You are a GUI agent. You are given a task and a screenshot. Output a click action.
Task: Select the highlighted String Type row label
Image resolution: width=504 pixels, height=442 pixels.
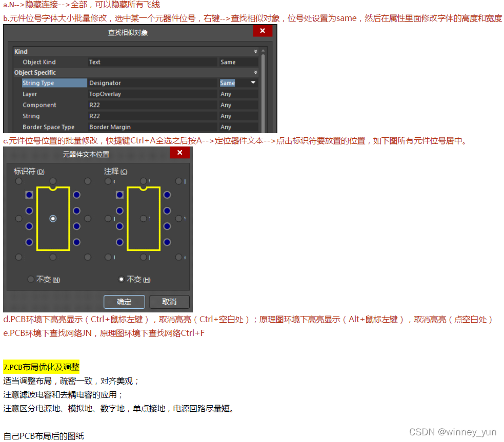54,83
